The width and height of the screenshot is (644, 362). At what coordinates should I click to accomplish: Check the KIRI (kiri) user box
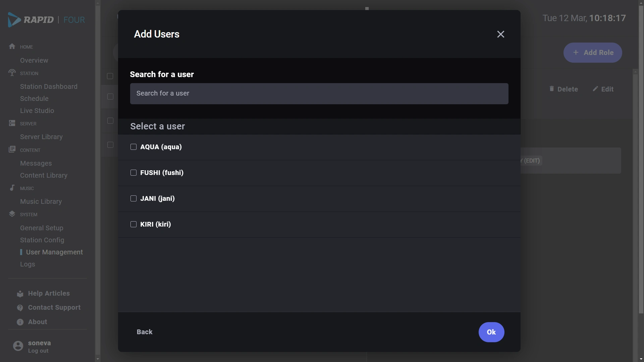point(133,224)
